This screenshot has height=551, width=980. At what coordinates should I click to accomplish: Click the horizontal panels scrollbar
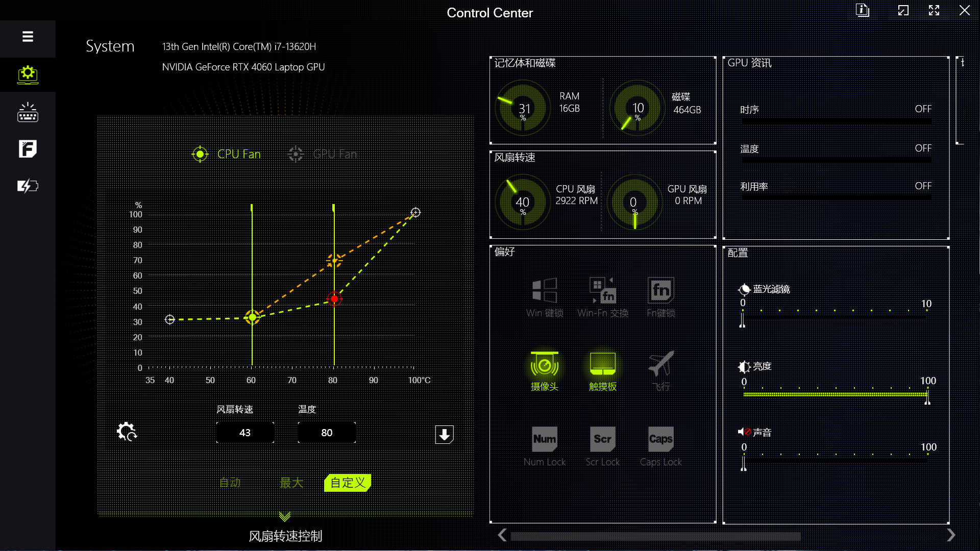point(655,536)
